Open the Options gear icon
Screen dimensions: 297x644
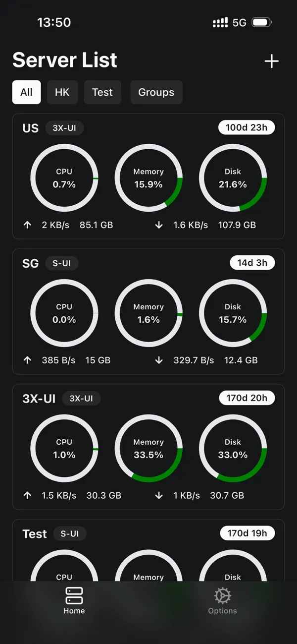tap(222, 595)
